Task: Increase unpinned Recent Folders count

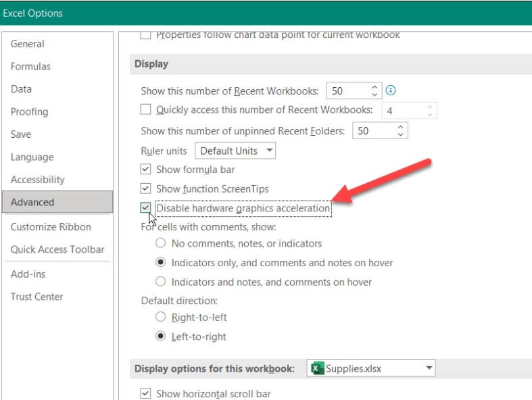Action: click(x=401, y=127)
